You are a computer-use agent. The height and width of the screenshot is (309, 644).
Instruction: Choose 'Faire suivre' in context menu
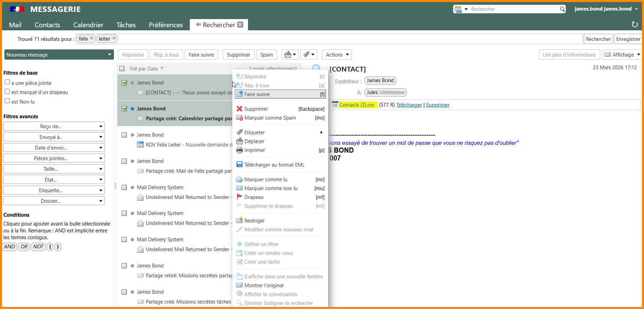(257, 94)
